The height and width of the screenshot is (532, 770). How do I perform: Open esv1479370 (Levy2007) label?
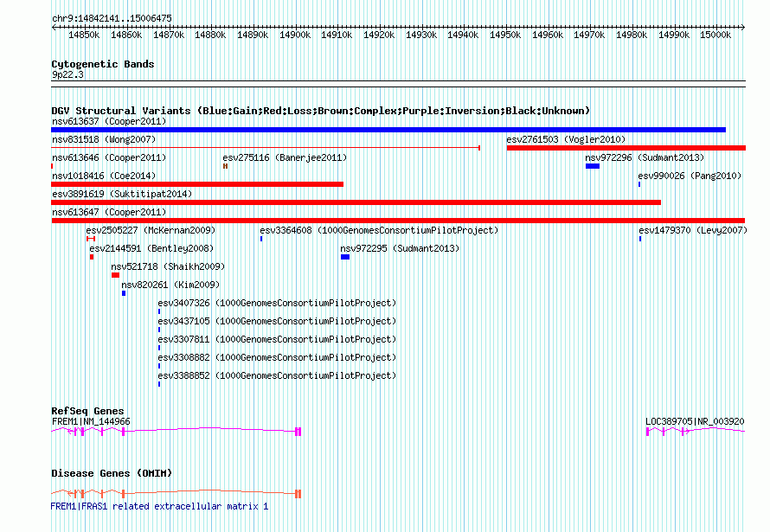(693, 230)
